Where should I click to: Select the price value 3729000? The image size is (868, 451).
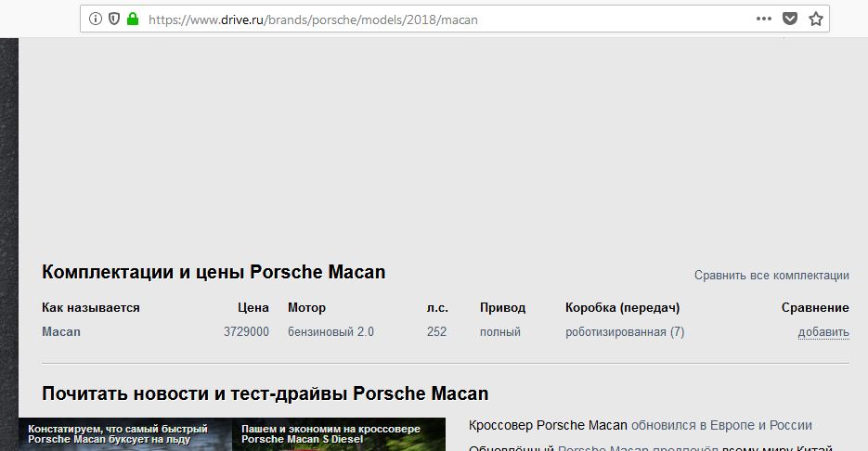point(246,332)
